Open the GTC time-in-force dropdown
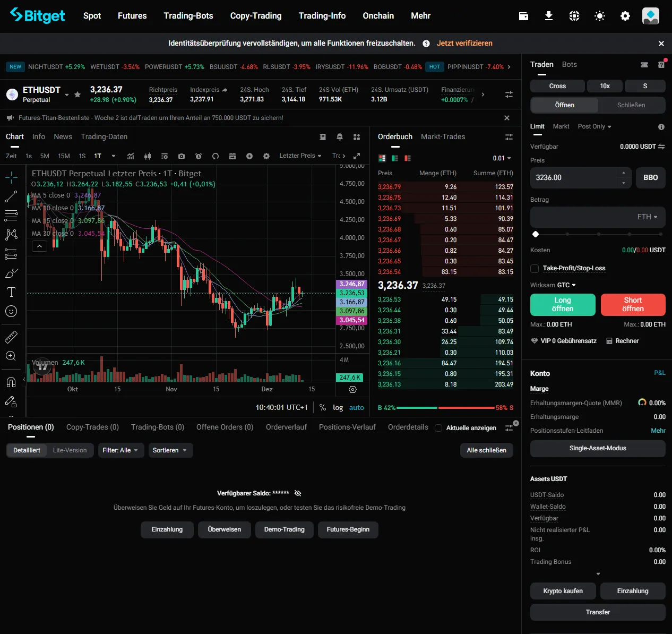This screenshot has height=634, width=672. (566, 285)
